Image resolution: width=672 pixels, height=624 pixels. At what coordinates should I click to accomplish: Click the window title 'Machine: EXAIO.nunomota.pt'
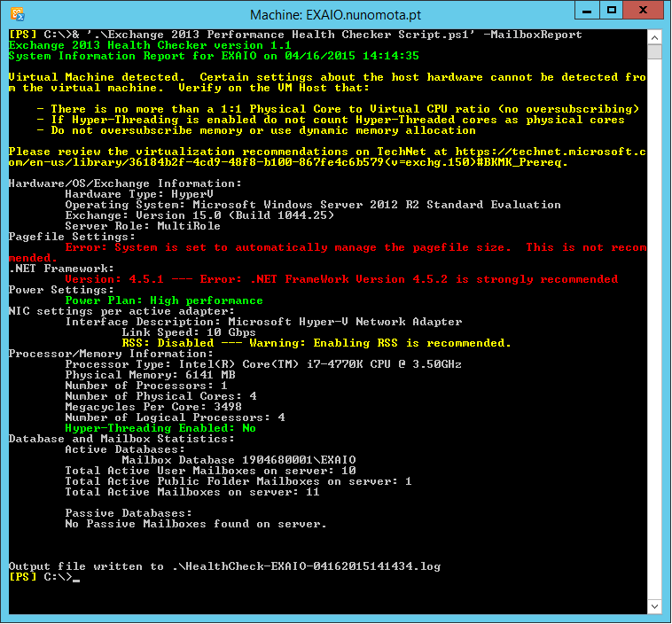[336, 15]
